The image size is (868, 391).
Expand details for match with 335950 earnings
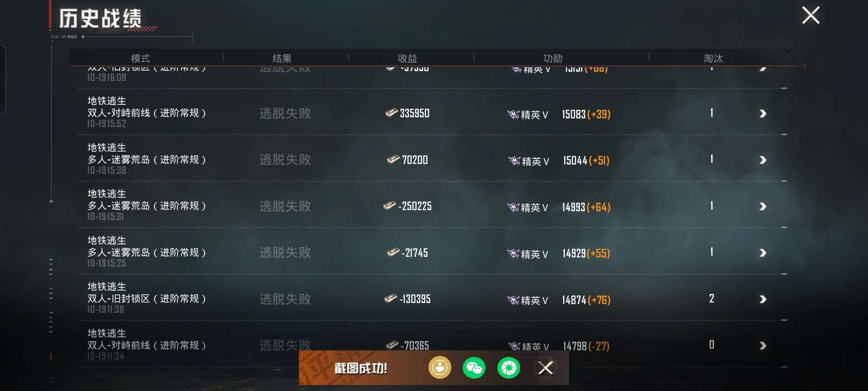763,113
